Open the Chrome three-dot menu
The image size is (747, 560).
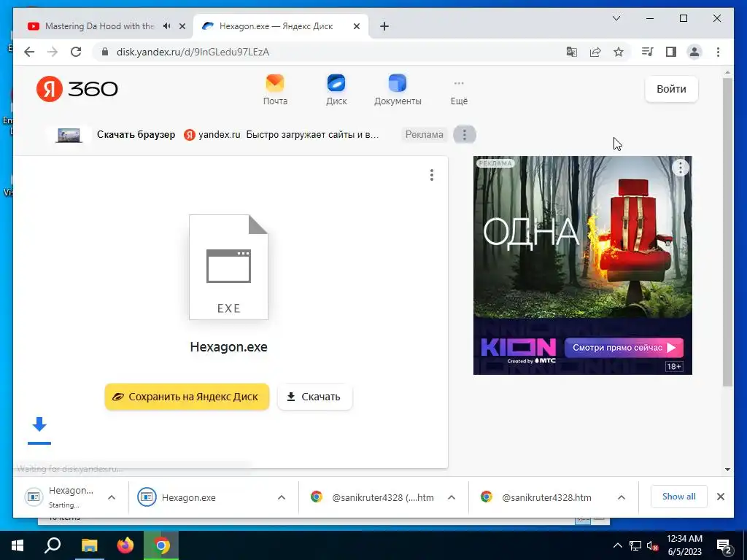click(718, 52)
